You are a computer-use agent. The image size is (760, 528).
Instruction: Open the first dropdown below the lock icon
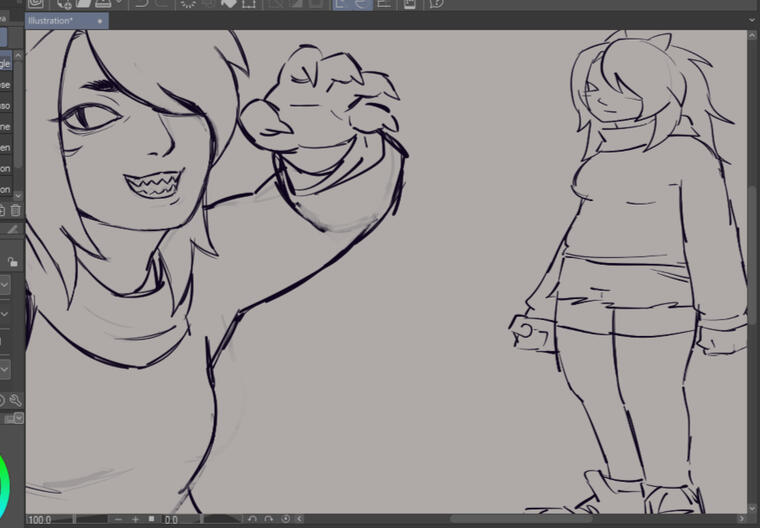[x=5, y=285]
